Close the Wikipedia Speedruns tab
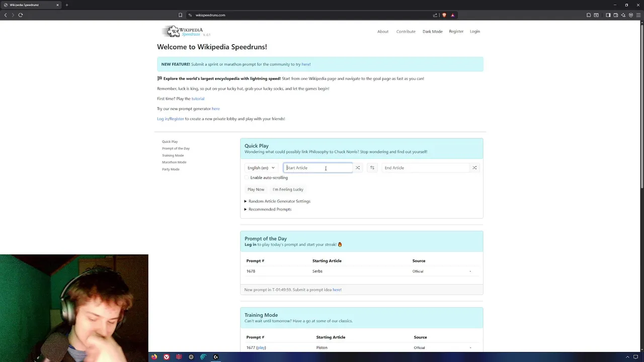The image size is (644, 362). (x=57, y=5)
